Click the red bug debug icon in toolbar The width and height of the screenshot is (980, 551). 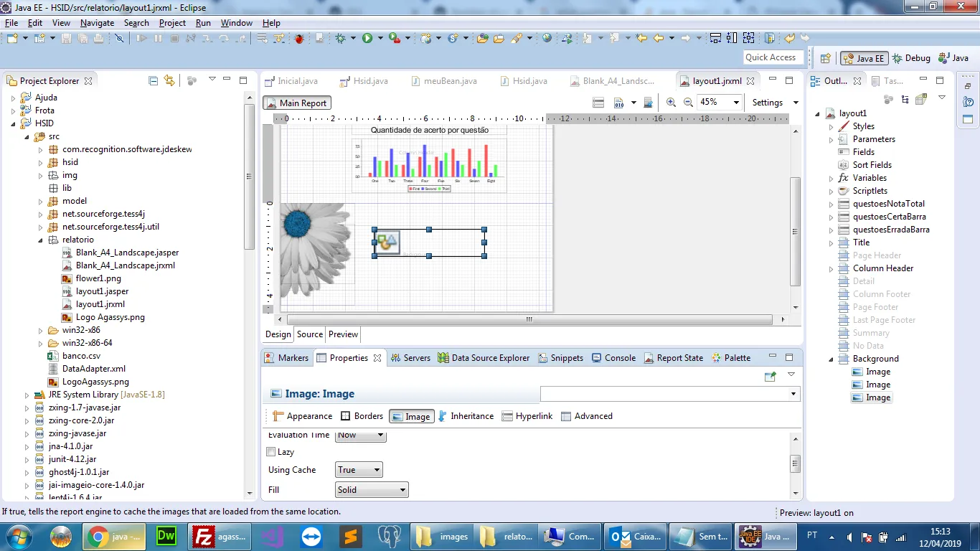click(x=299, y=38)
